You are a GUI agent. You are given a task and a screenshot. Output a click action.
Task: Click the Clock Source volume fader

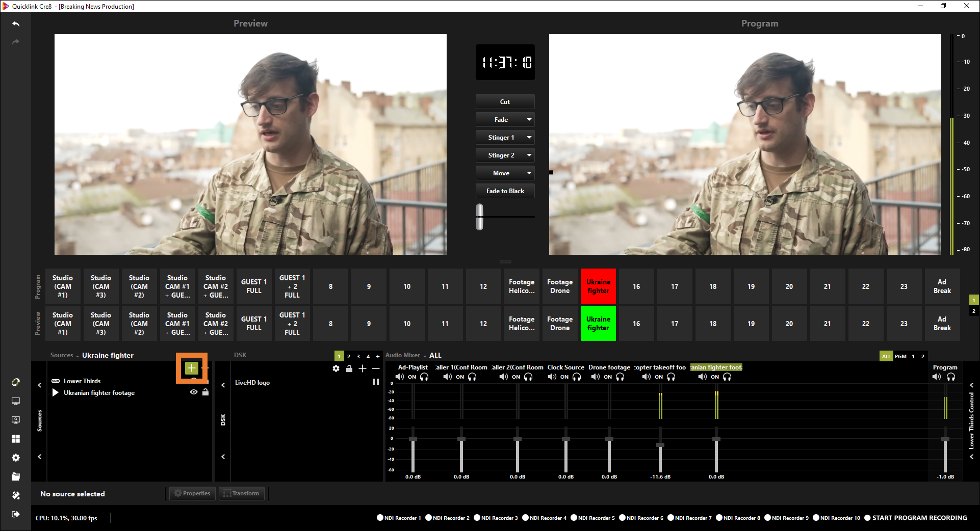[x=566, y=439]
